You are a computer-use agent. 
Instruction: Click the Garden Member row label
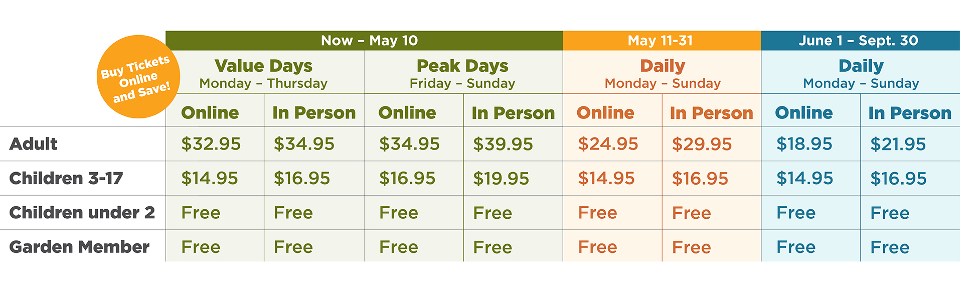point(79,247)
